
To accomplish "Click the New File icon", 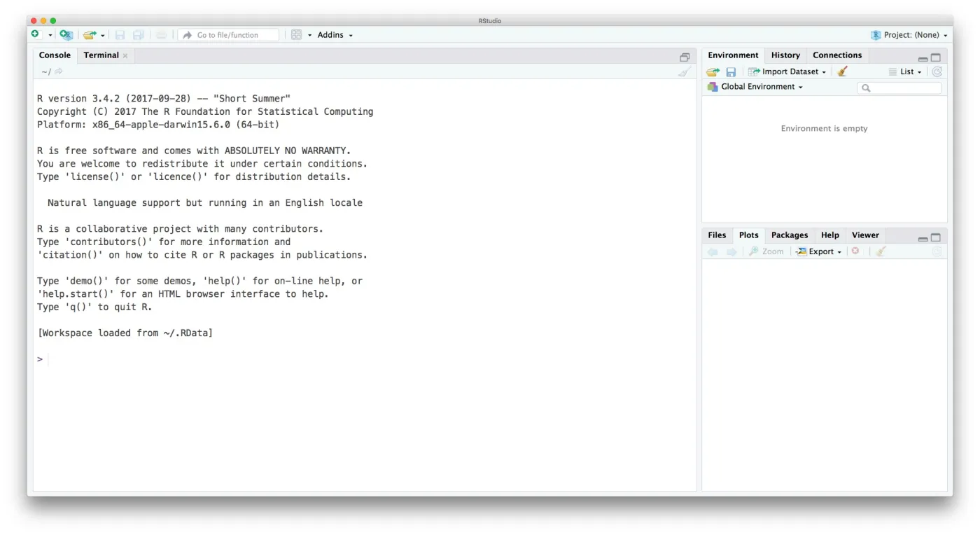I will coord(36,34).
